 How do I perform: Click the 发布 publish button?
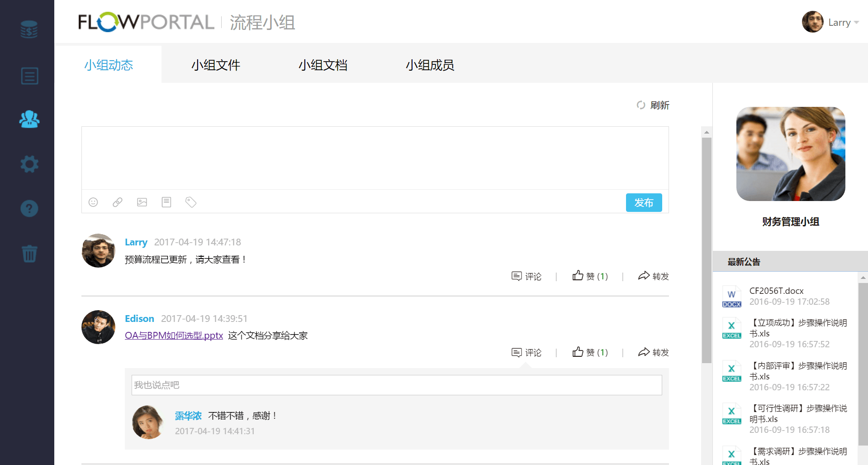[644, 202]
